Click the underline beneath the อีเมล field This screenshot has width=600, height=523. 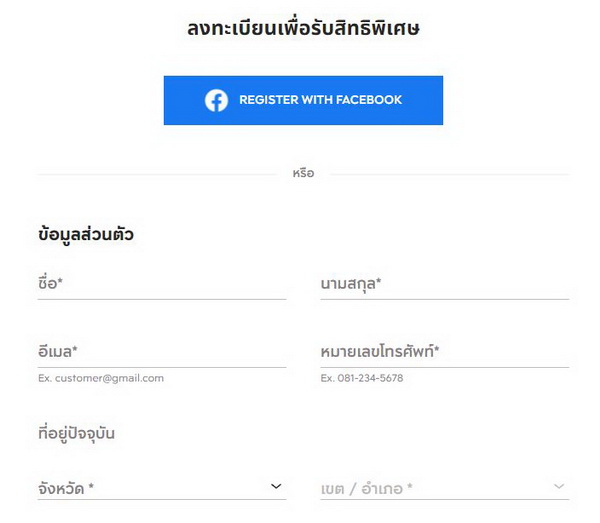click(161, 367)
